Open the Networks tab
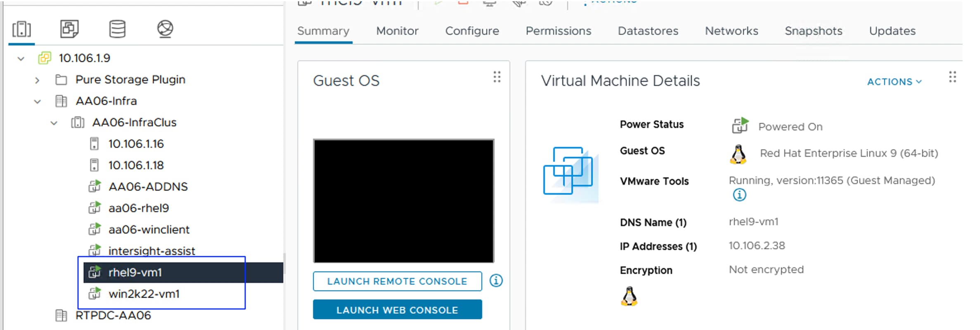 coord(731,31)
